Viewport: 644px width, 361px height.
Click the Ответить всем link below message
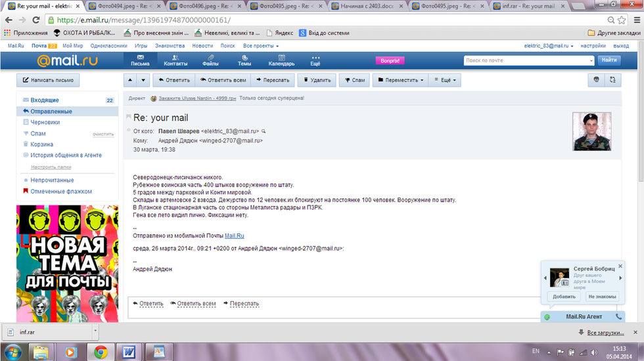(193, 304)
